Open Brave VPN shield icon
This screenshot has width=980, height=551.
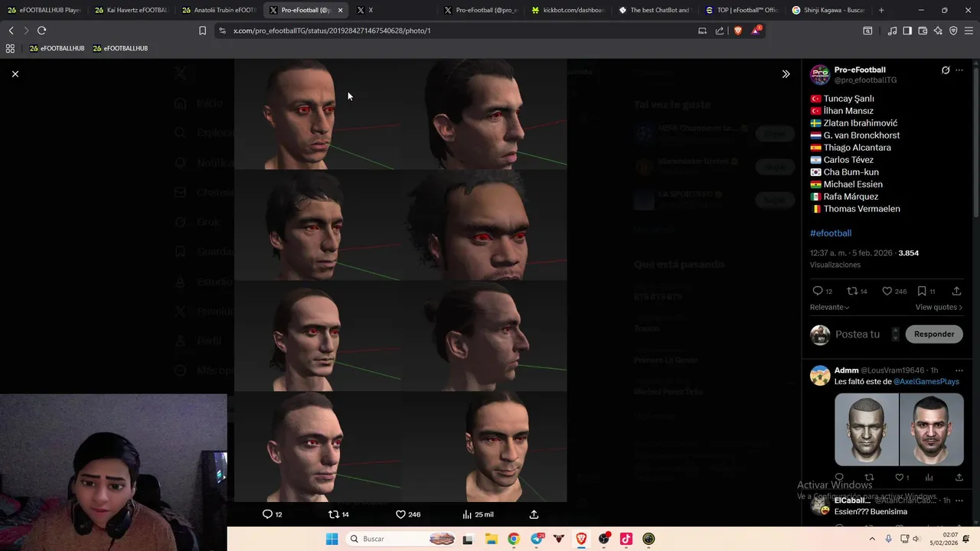(953, 31)
